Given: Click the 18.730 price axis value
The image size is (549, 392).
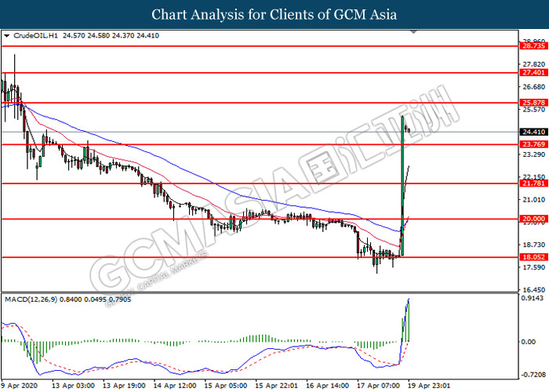Looking at the screenshot, I should 533,245.
